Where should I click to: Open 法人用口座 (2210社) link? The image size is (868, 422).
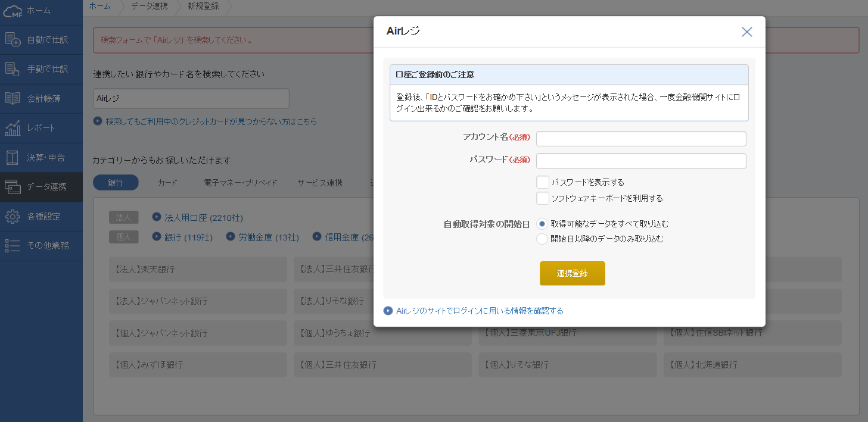click(x=204, y=218)
